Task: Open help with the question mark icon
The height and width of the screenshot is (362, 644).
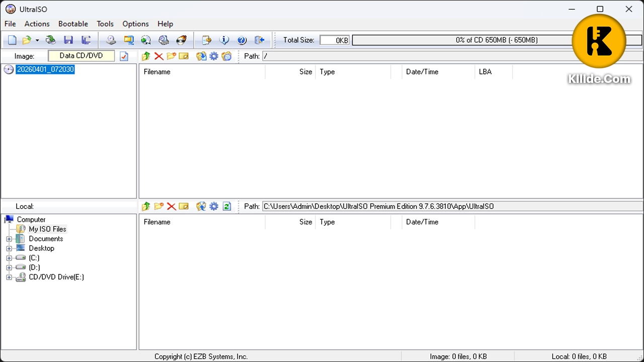Action: click(242, 40)
